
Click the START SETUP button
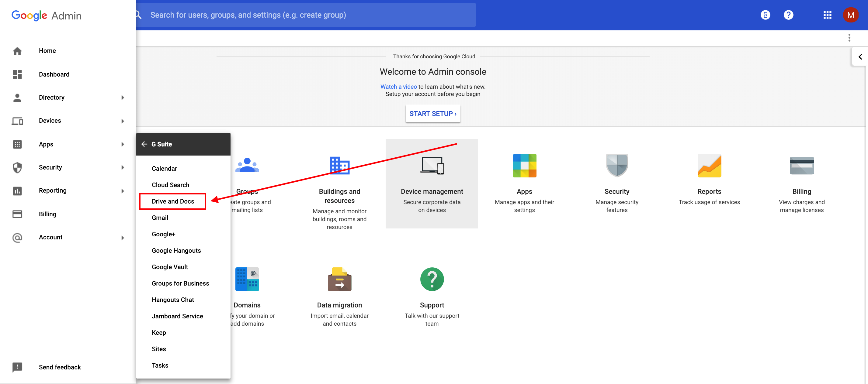tap(433, 113)
